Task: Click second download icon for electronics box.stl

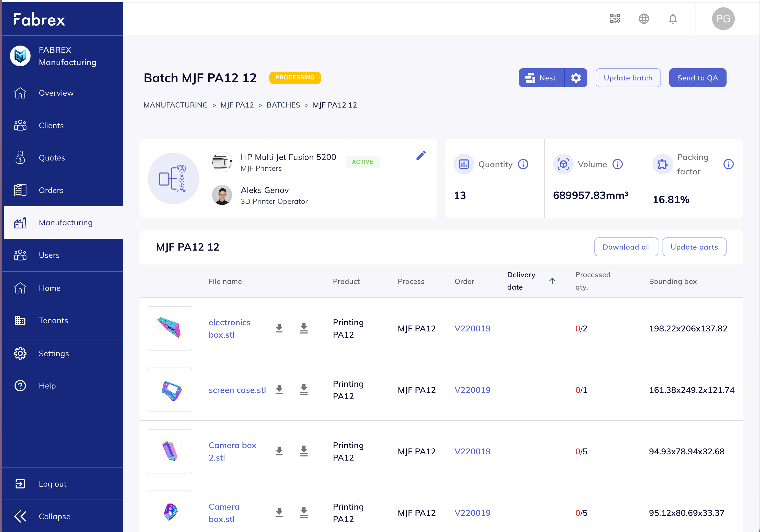Action: point(304,328)
